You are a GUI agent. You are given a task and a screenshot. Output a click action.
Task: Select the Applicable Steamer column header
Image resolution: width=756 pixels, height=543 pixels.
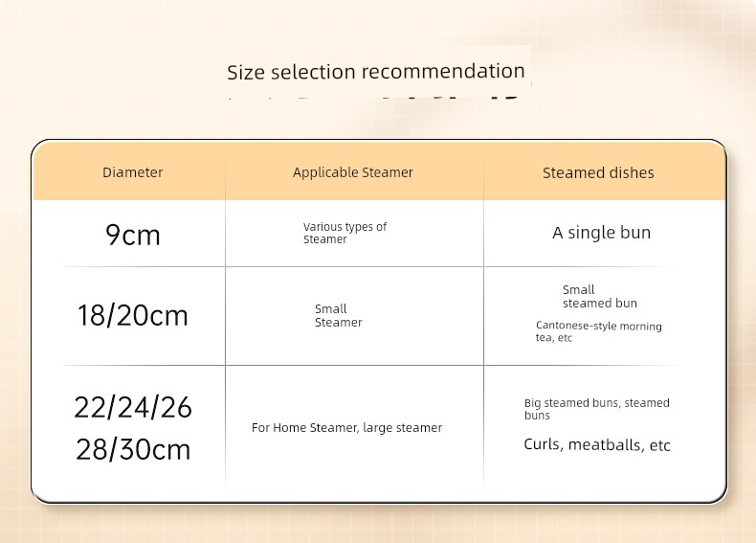click(353, 172)
